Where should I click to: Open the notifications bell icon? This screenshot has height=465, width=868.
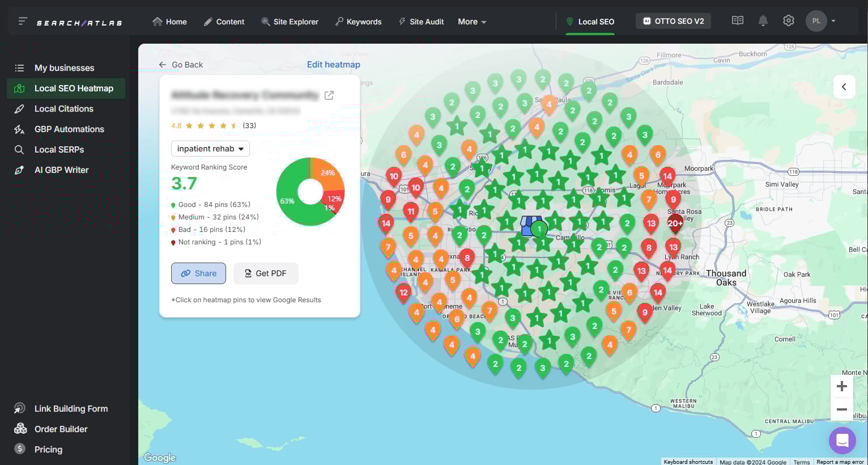pos(763,21)
